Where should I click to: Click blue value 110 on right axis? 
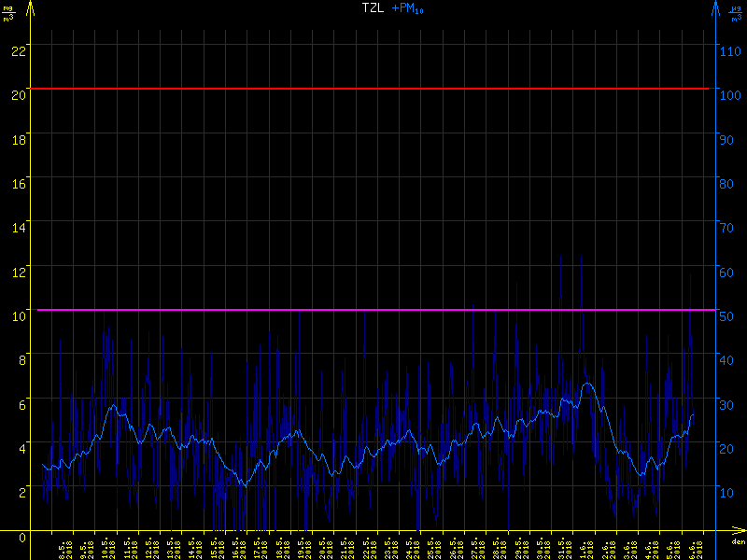(729, 50)
